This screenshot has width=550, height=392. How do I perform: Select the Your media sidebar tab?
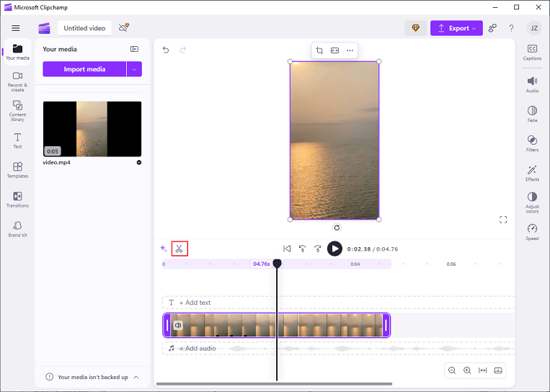[x=17, y=52]
